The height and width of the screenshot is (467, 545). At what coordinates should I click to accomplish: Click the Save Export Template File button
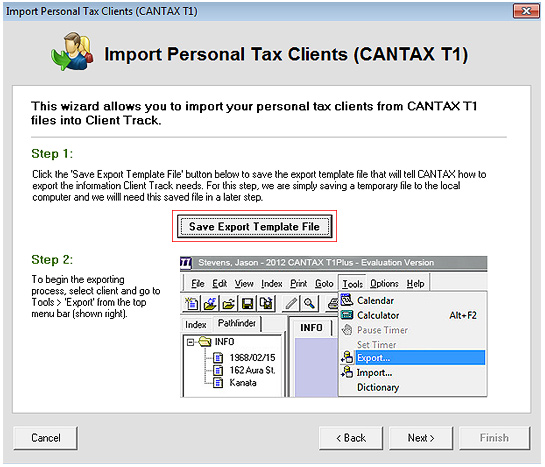(254, 227)
